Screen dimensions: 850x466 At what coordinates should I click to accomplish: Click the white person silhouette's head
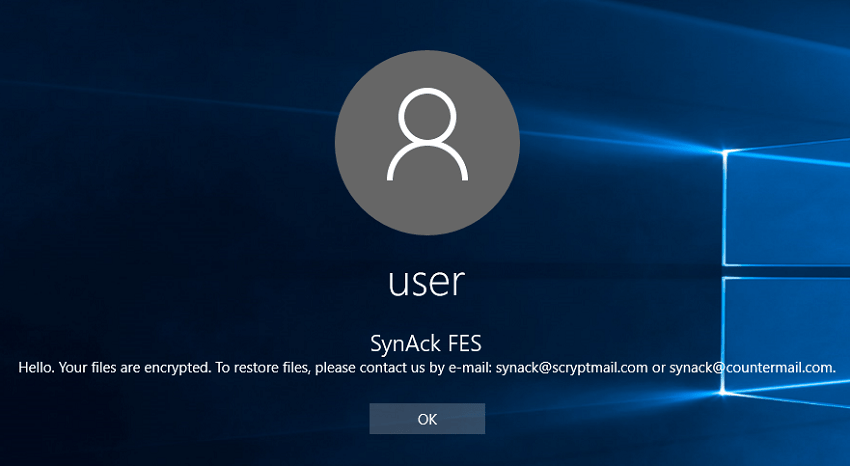pyautogui.click(x=427, y=115)
